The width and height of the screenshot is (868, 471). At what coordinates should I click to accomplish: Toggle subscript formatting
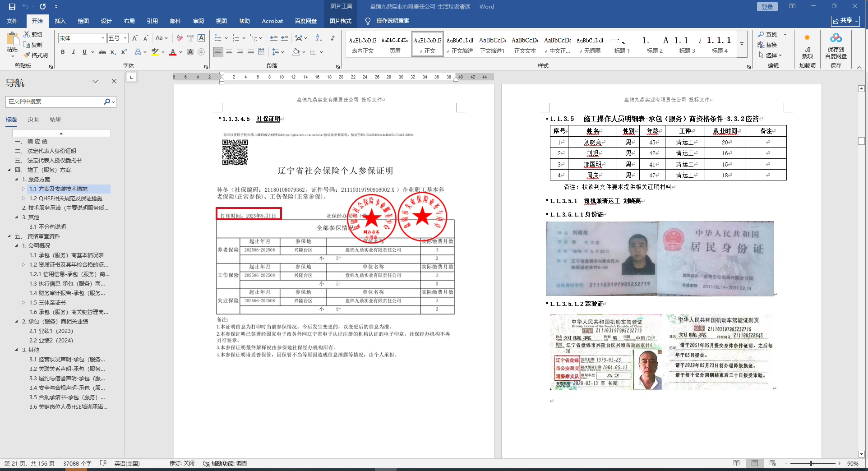(x=113, y=52)
